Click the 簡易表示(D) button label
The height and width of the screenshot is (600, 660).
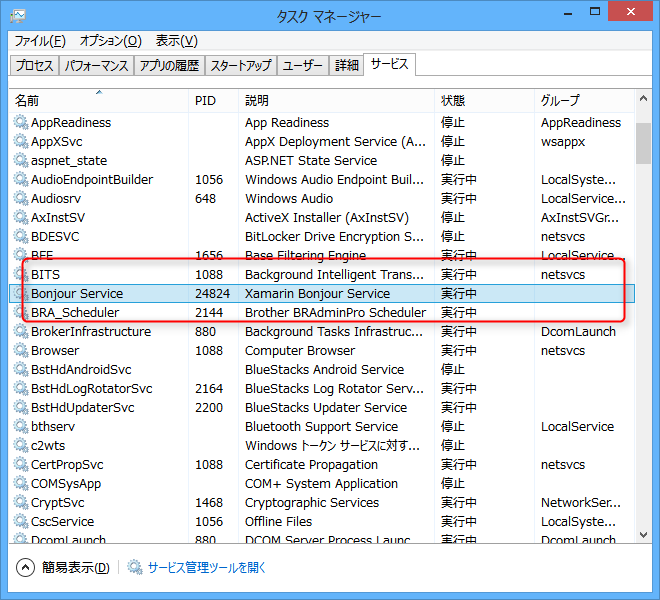point(75,568)
